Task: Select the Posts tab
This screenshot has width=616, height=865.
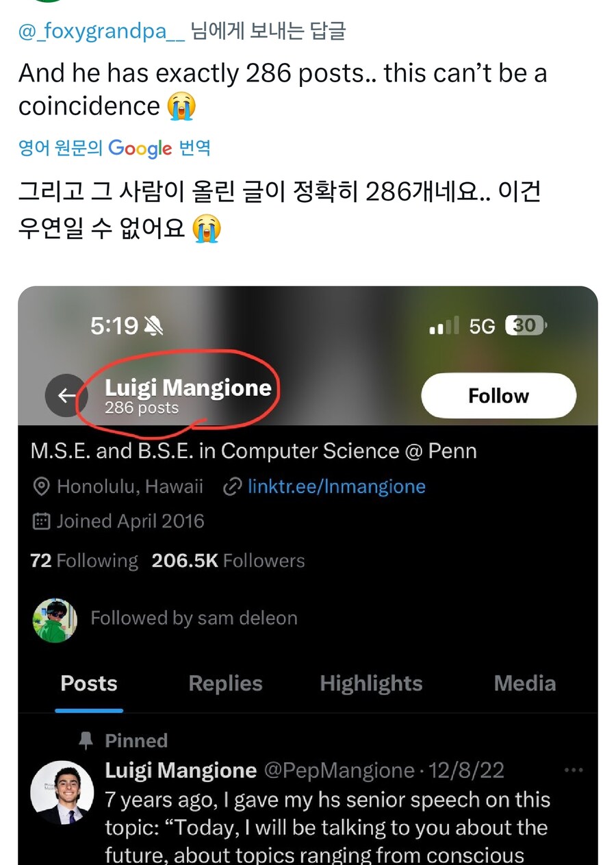Action: pos(89,684)
